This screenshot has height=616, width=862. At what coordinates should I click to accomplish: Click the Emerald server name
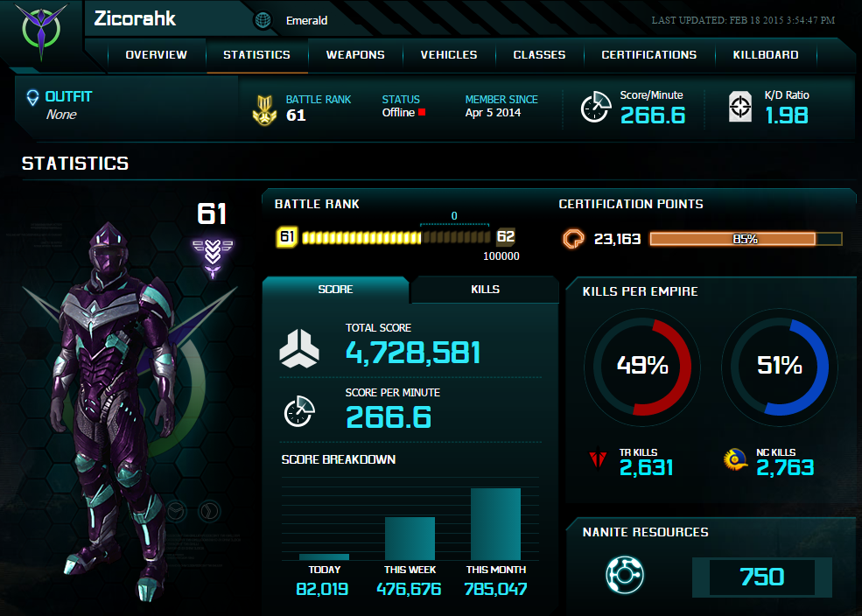tap(307, 21)
